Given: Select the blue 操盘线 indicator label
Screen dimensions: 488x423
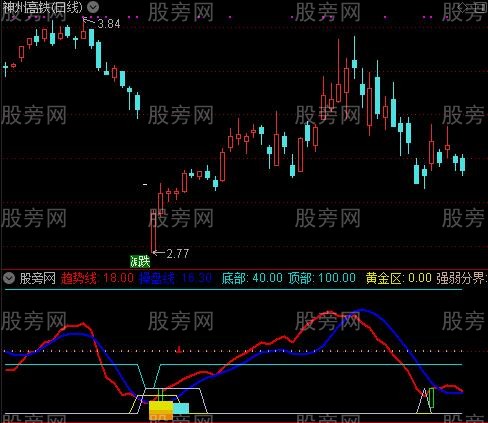Looking at the screenshot, I should 175,278.
